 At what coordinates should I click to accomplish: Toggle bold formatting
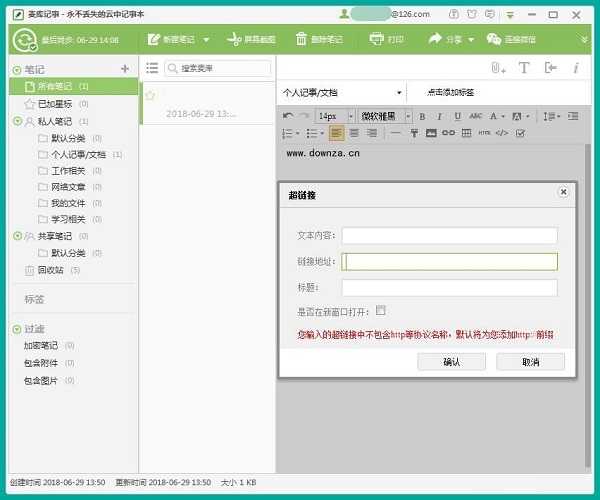[423, 116]
